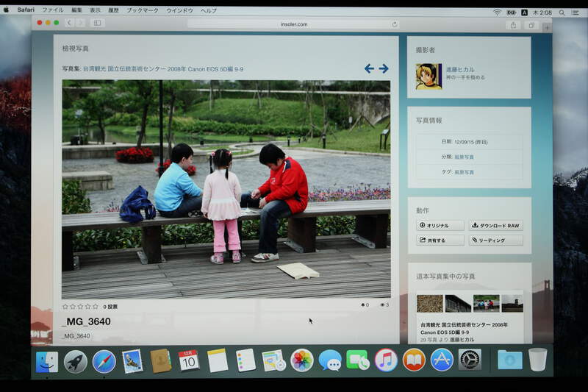
Task: Open the App Store from the Dock
Action: pyautogui.click(x=442, y=360)
